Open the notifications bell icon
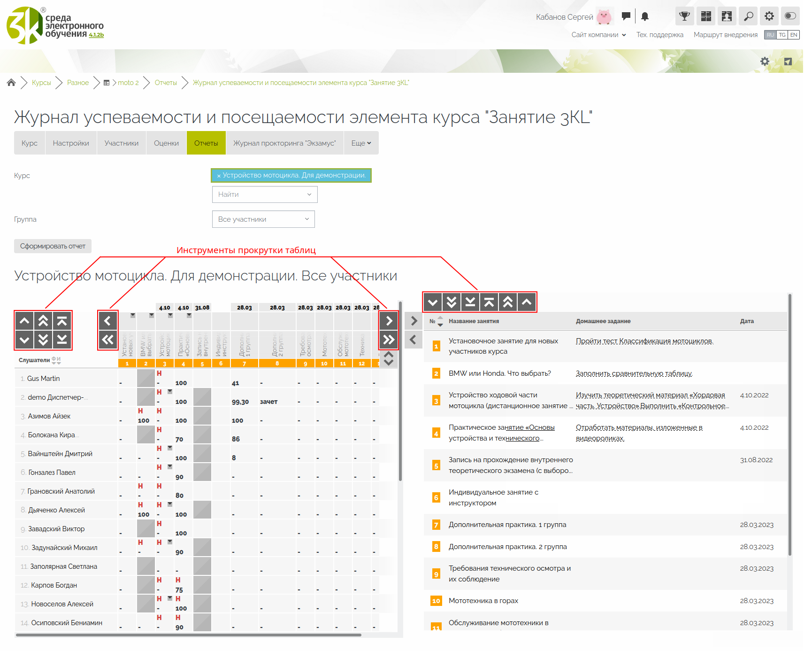Screen dimensions: 812x651 pyautogui.click(x=645, y=16)
